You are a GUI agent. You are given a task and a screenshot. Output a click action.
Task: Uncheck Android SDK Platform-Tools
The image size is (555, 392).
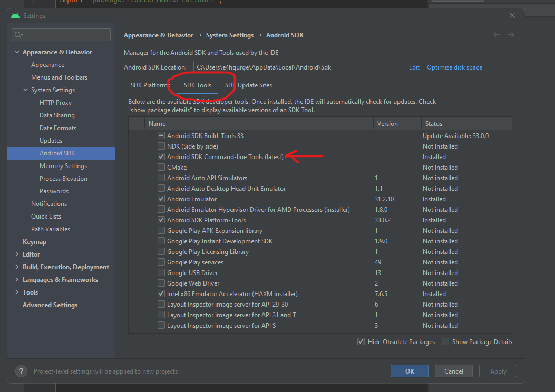tap(161, 220)
